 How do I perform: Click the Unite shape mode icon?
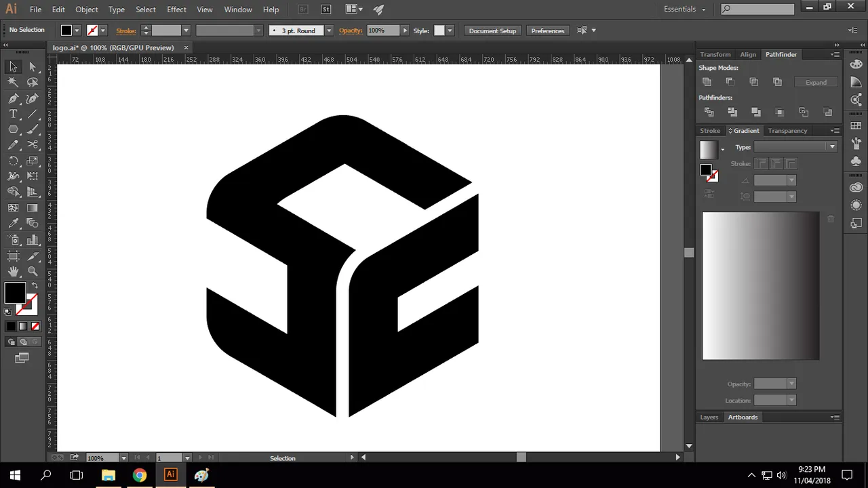(707, 82)
